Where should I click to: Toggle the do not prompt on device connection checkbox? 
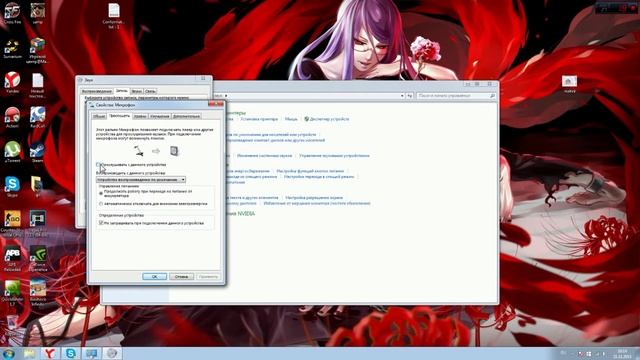pos(101,223)
